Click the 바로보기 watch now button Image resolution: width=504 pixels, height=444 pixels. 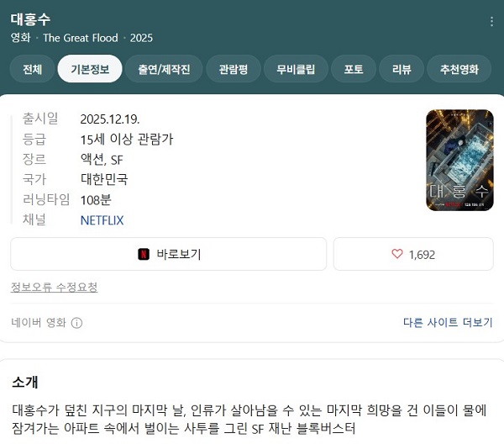[x=169, y=254]
